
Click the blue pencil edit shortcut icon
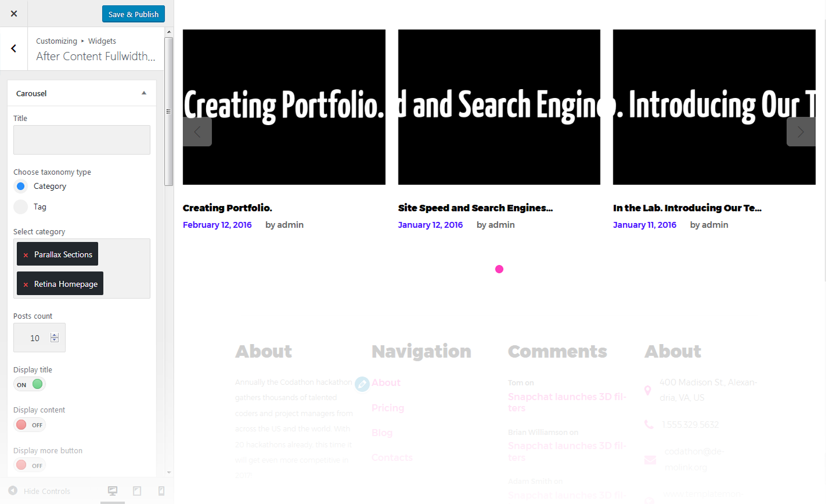pos(363,384)
